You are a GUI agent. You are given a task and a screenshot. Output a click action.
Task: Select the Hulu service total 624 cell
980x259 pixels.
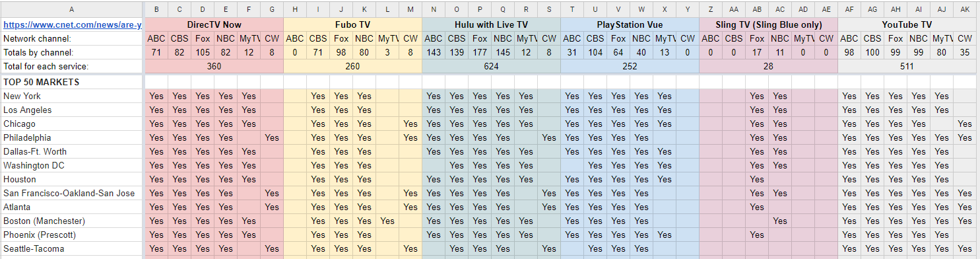(491, 66)
